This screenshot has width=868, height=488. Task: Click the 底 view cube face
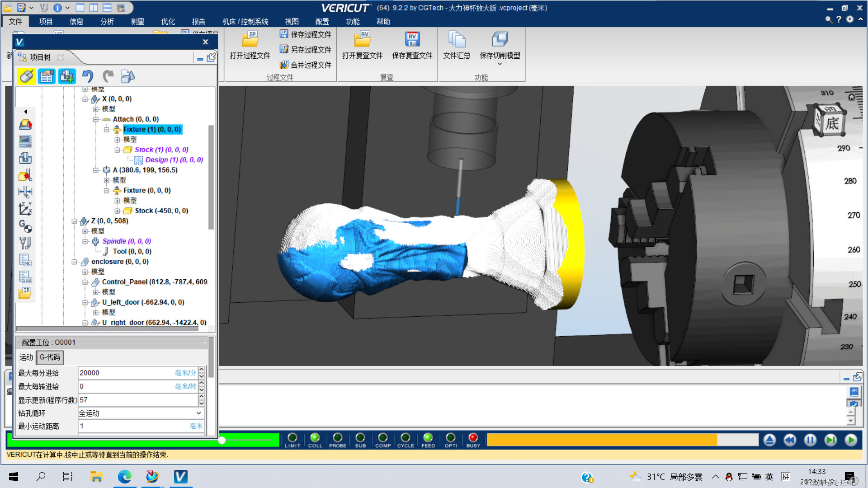832,123
